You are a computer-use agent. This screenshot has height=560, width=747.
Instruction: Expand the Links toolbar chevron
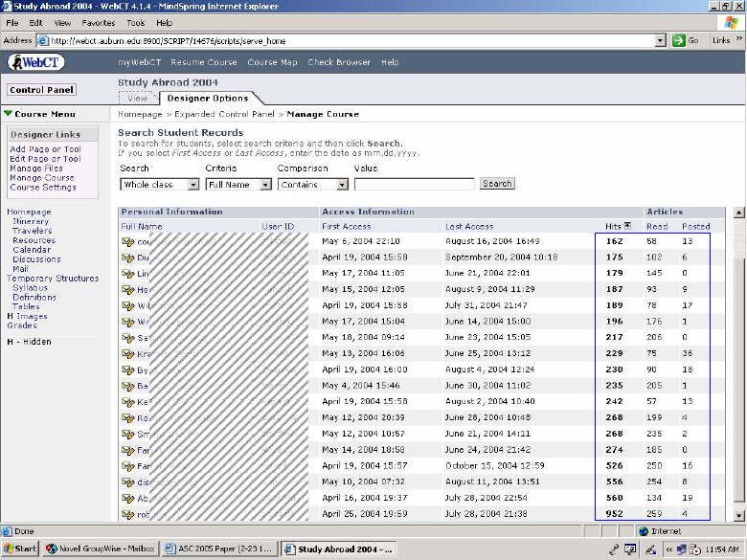tap(739, 39)
